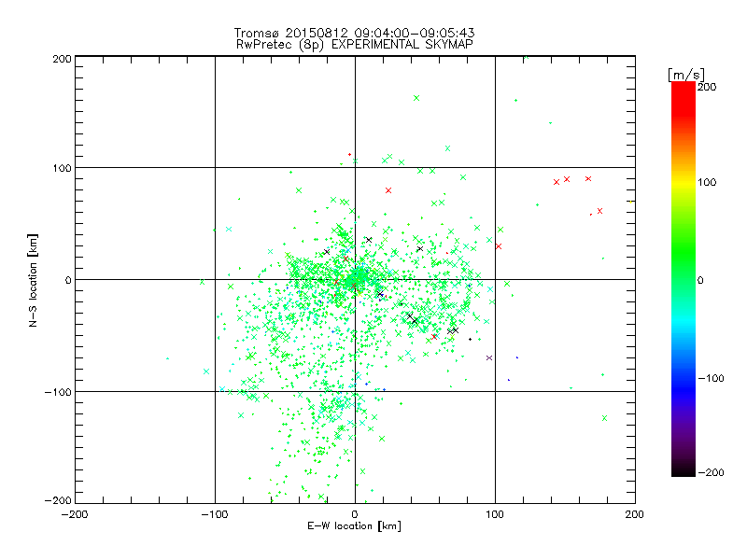747x560 pixels.
Task: Click the colorbar tick label '-100'
Action: (711, 379)
